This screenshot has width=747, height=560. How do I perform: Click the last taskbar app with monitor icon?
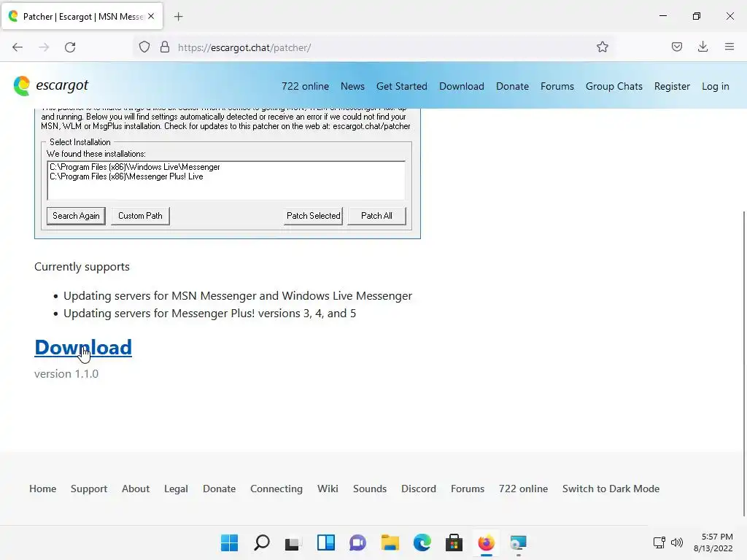coord(519,542)
